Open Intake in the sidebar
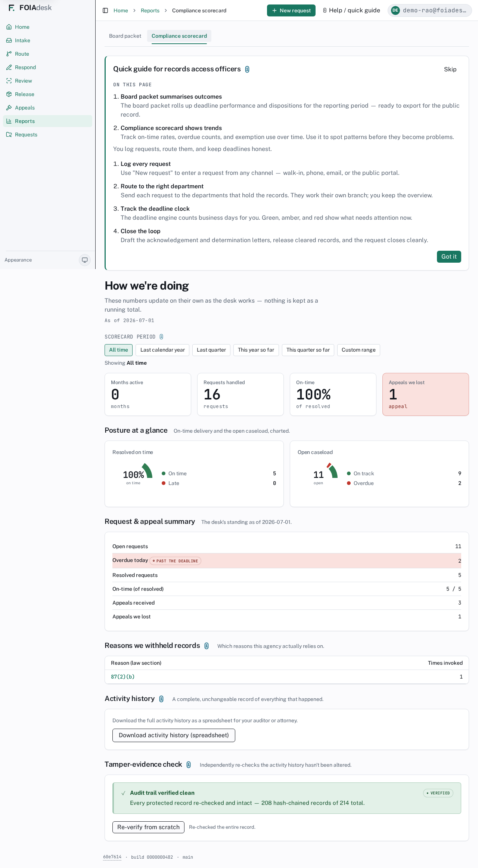 pos(47,40)
